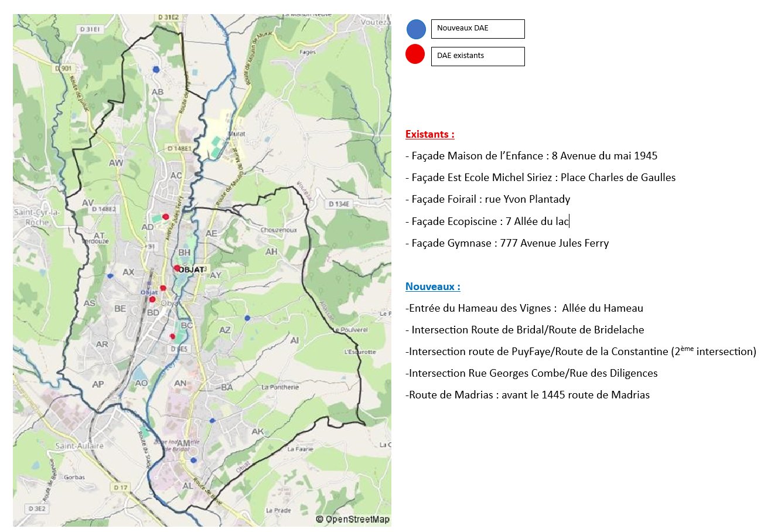Click the Nouveaux DAE legend text box
The image size is (764, 532).
click(477, 29)
